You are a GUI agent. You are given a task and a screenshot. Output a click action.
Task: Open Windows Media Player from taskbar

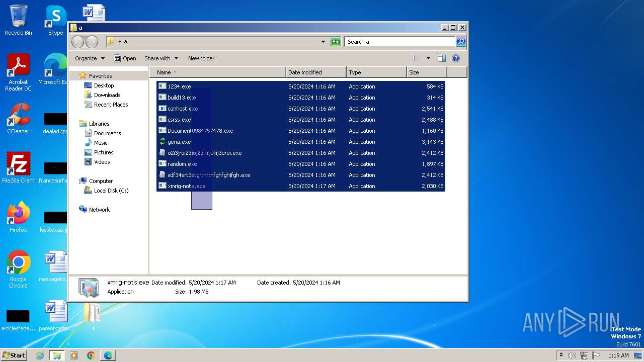coord(74,355)
